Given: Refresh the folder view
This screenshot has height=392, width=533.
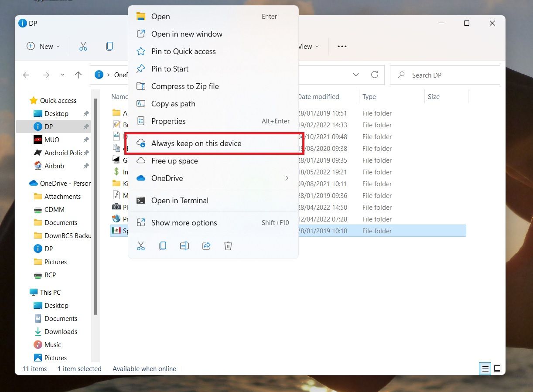Looking at the screenshot, I should [x=375, y=75].
